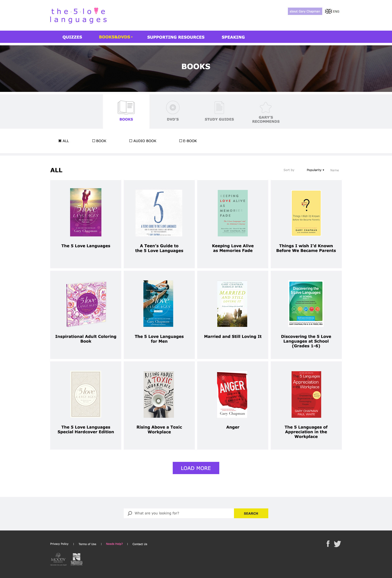Image resolution: width=392 pixels, height=578 pixels.
Task: Open the Terms of Use link
Action: pyautogui.click(x=87, y=544)
